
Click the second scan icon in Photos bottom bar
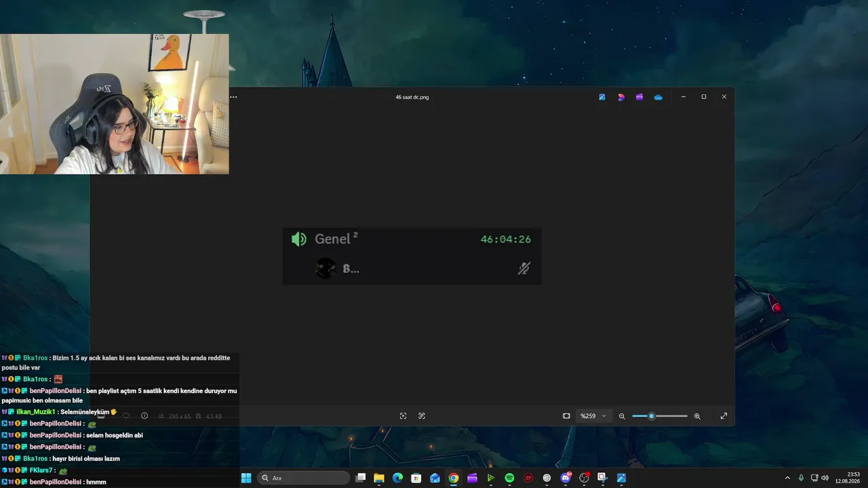coord(422,415)
